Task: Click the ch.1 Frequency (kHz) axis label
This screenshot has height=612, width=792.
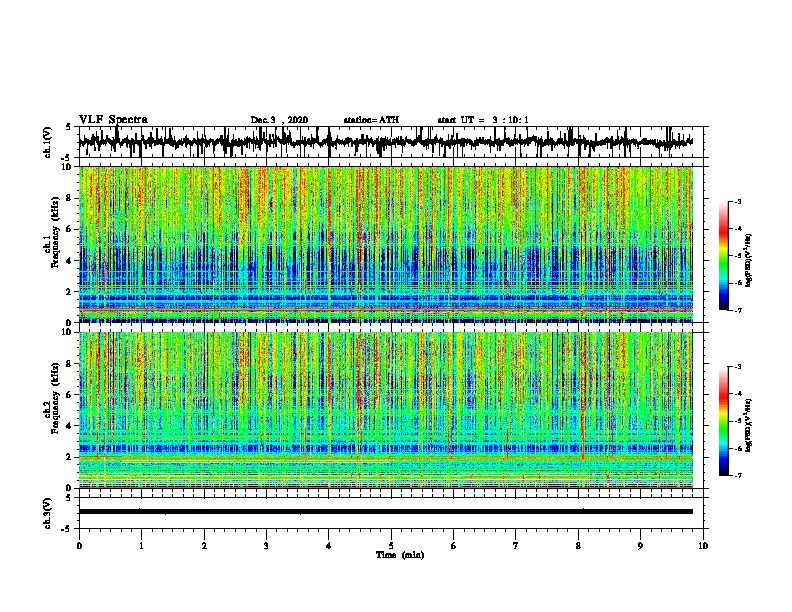Action: point(52,233)
